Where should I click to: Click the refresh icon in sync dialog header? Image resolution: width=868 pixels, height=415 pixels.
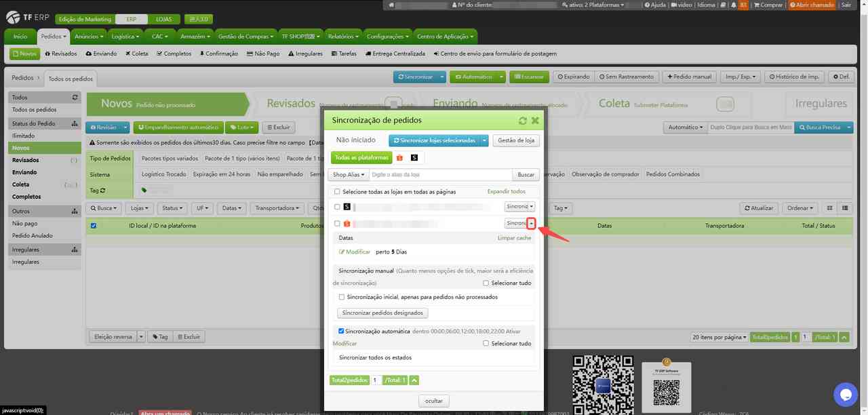[522, 121]
